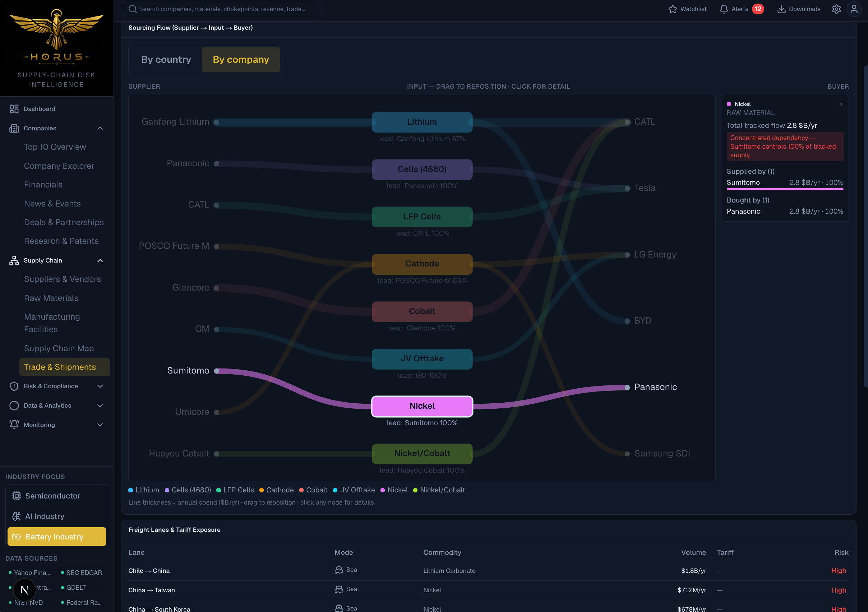This screenshot has width=868, height=612.
Task: Open News & Events page
Action: pos(52,204)
